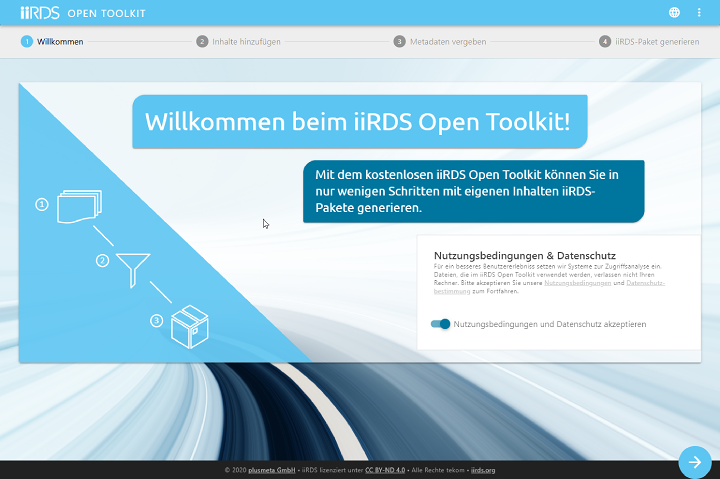This screenshot has width=720, height=479.
Task: Open plusmeta GmbH footer link
Action: 272,470
